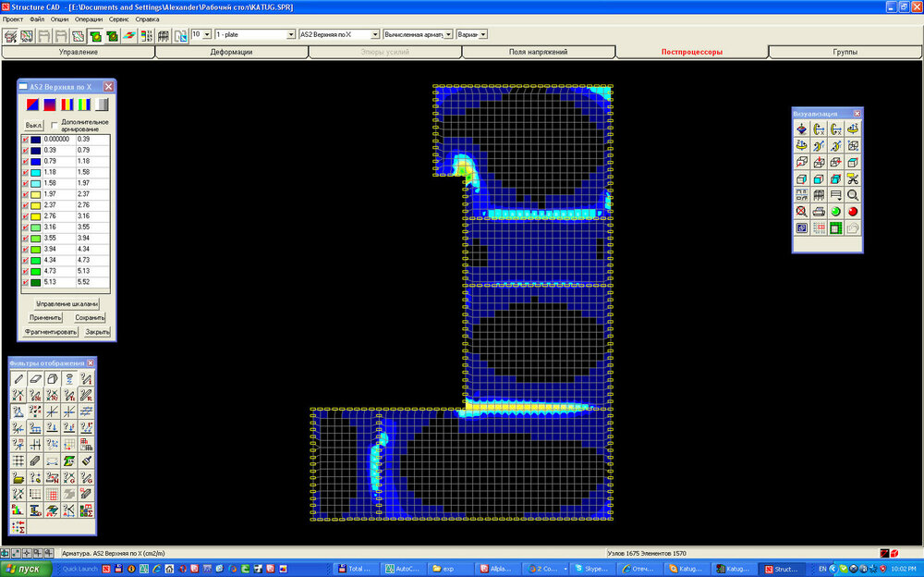
Task: Click the crossed-out magnifier icon in Визуализация
Action: coord(801,212)
